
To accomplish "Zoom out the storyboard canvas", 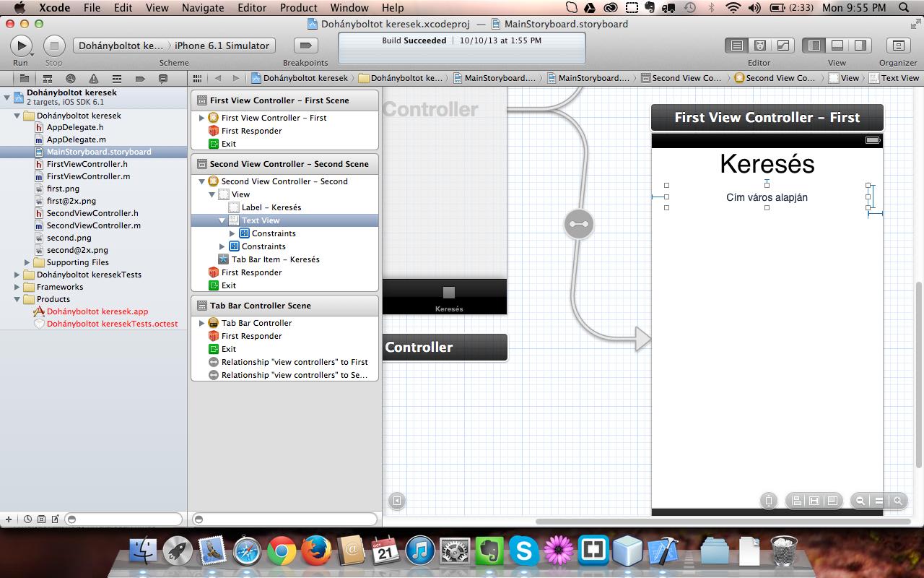I will coord(860,500).
